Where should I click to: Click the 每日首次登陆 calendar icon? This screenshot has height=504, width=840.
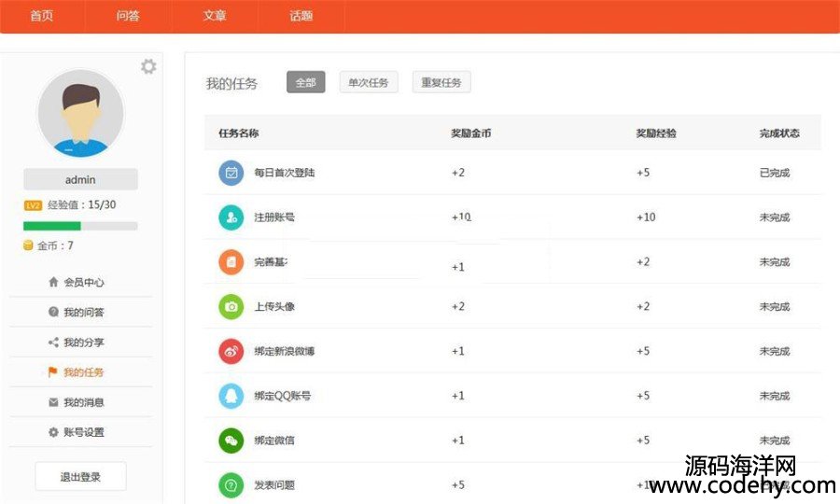[231, 173]
